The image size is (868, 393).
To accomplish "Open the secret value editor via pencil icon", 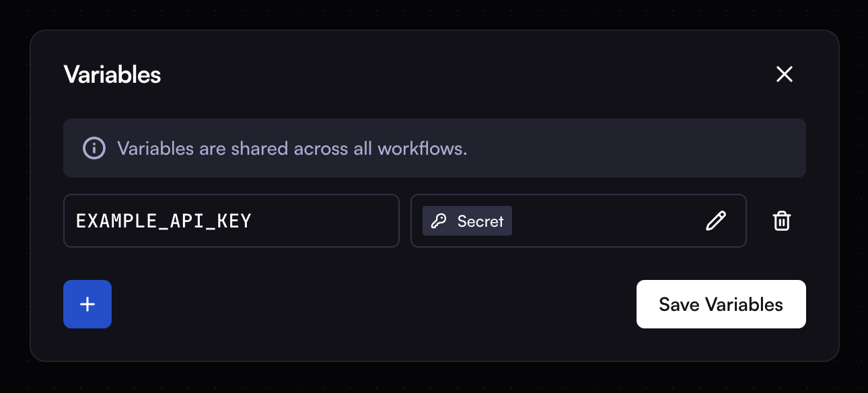I will [x=716, y=221].
